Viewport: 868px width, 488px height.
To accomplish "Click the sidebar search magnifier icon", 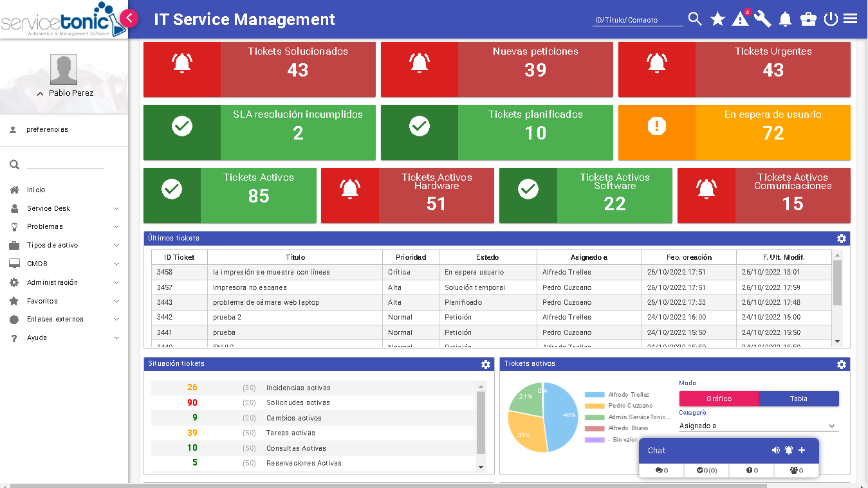I will point(14,165).
